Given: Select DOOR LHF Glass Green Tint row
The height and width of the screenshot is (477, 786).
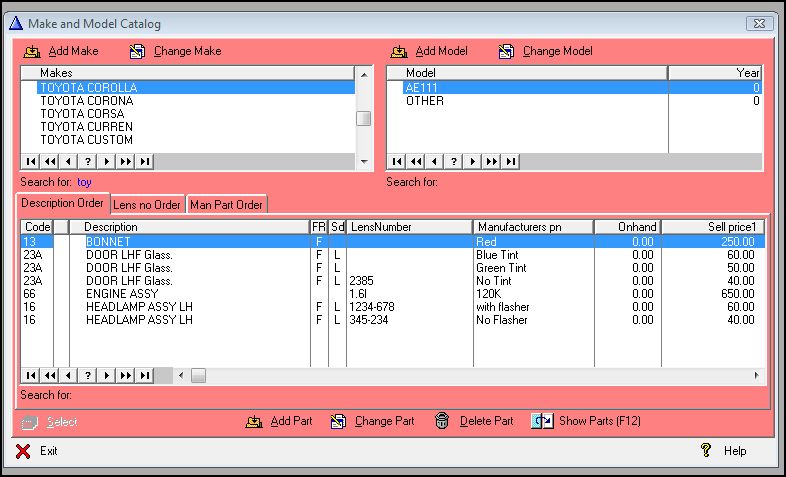Looking at the screenshot, I should pos(393,268).
